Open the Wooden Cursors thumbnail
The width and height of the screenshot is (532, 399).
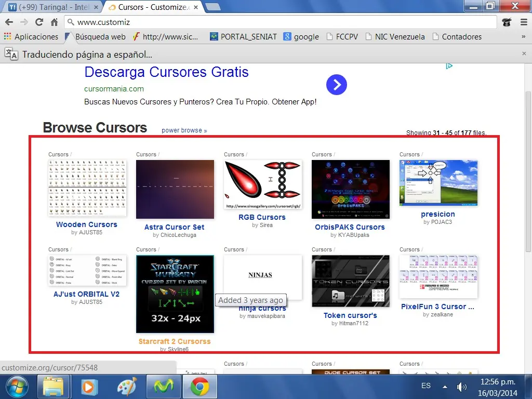tap(87, 188)
